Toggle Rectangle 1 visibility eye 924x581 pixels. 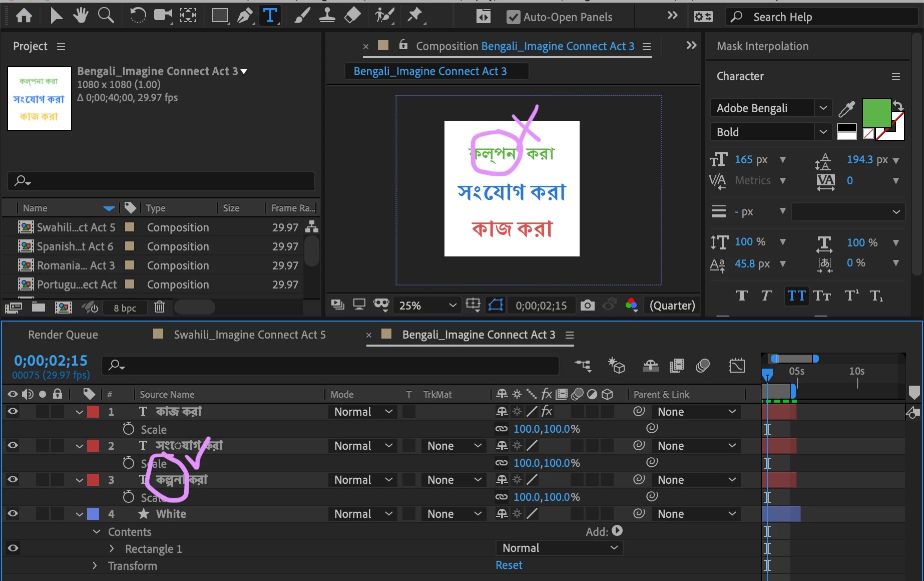click(13, 548)
